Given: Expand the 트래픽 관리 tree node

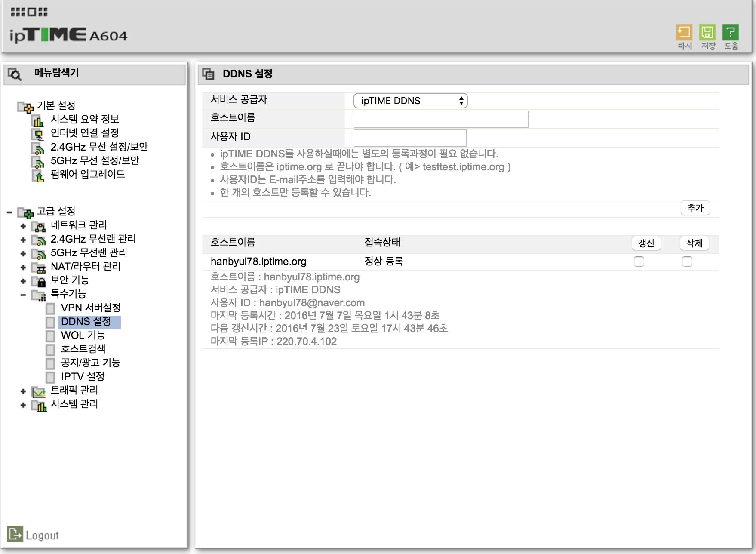Looking at the screenshot, I should [23, 391].
